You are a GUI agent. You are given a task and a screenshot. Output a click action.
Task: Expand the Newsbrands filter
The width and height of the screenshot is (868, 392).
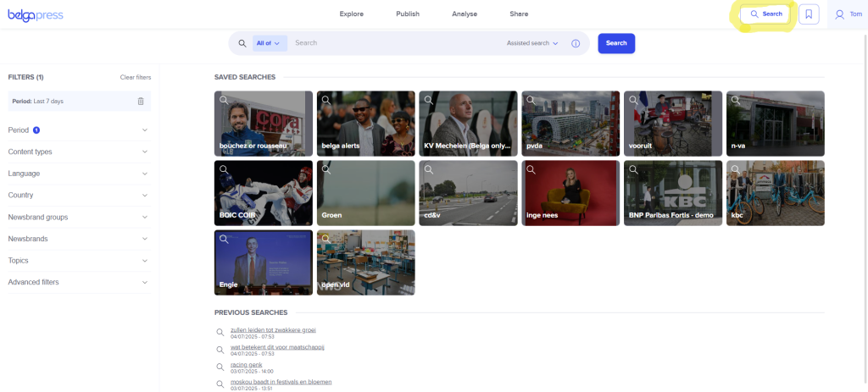pos(79,239)
